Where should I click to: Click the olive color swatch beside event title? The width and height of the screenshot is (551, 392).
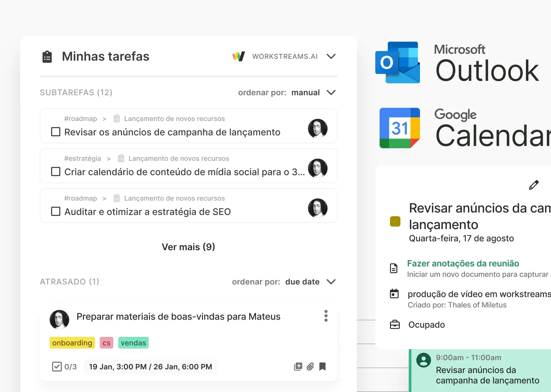[x=395, y=221]
